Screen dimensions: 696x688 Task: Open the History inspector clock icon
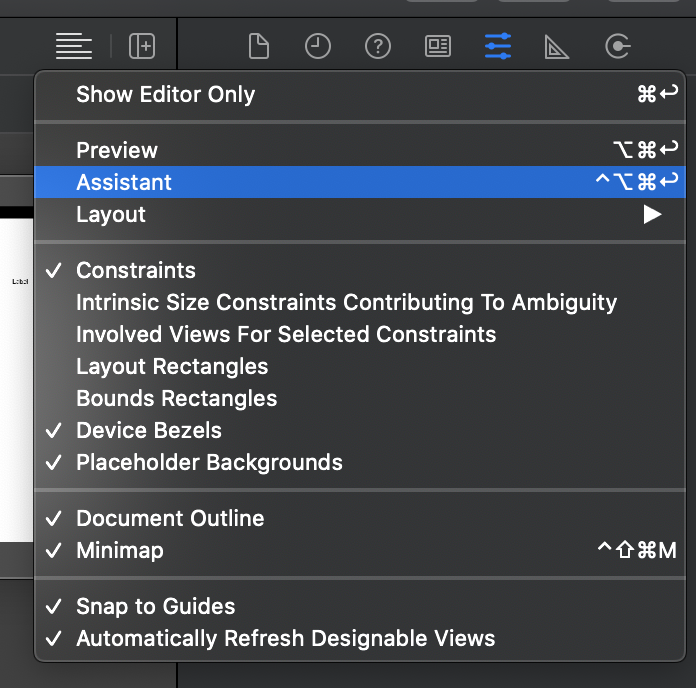click(318, 46)
